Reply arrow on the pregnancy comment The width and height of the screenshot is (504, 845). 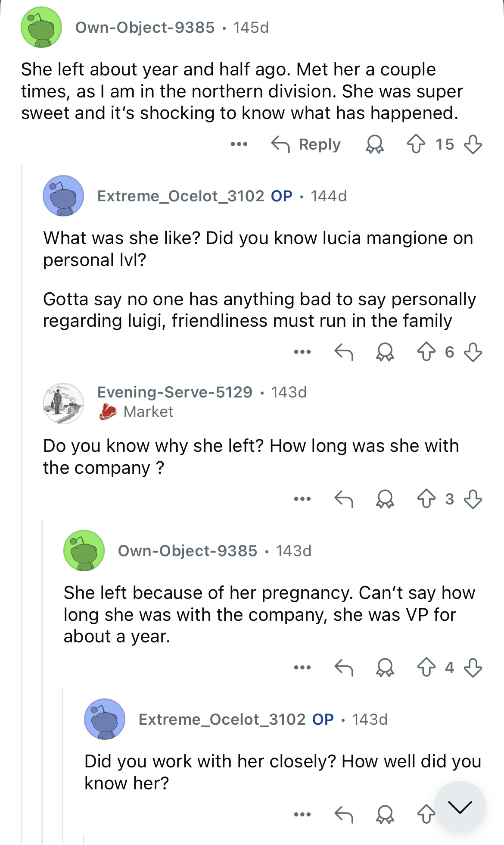pos(344,667)
